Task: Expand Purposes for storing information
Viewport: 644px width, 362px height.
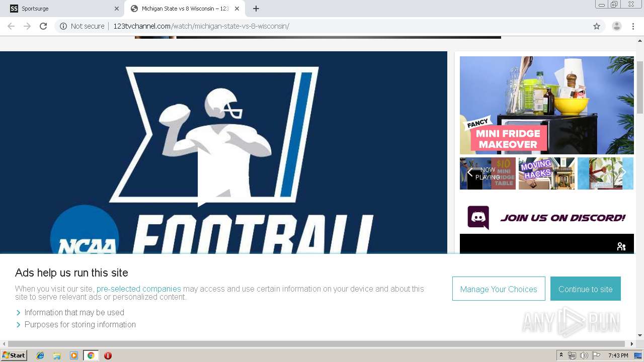Action: click(75, 324)
